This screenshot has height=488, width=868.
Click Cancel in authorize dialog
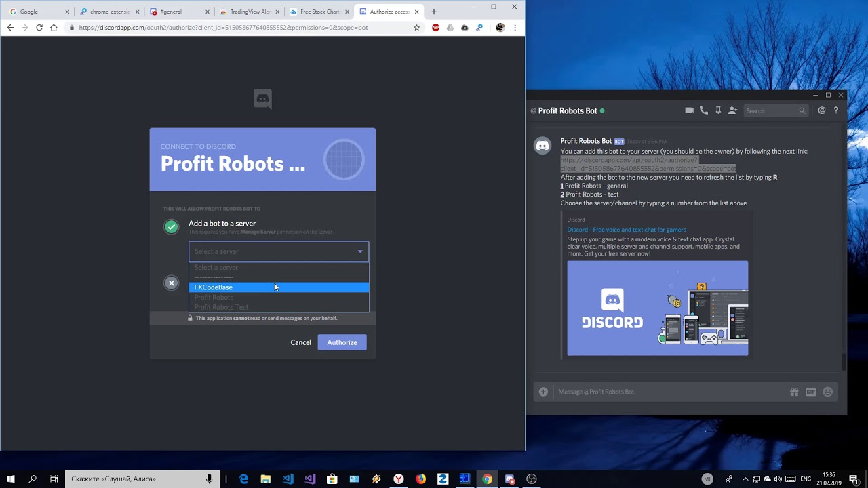(x=300, y=342)
